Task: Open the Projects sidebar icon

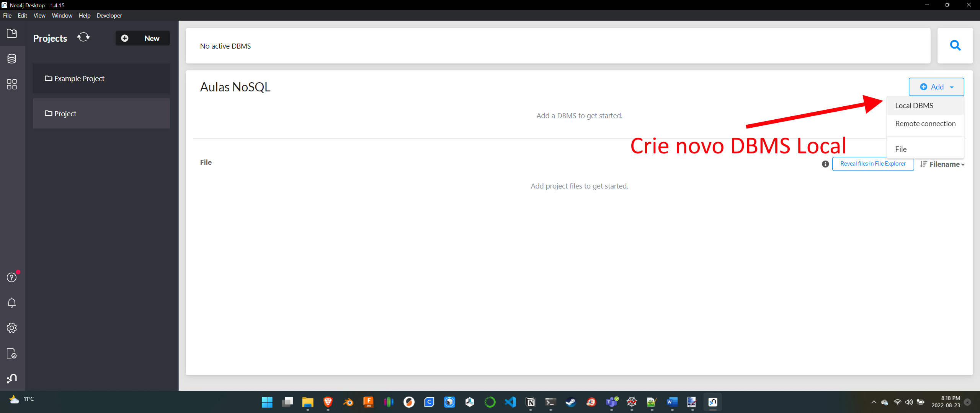Action: [x=12, y=34]
